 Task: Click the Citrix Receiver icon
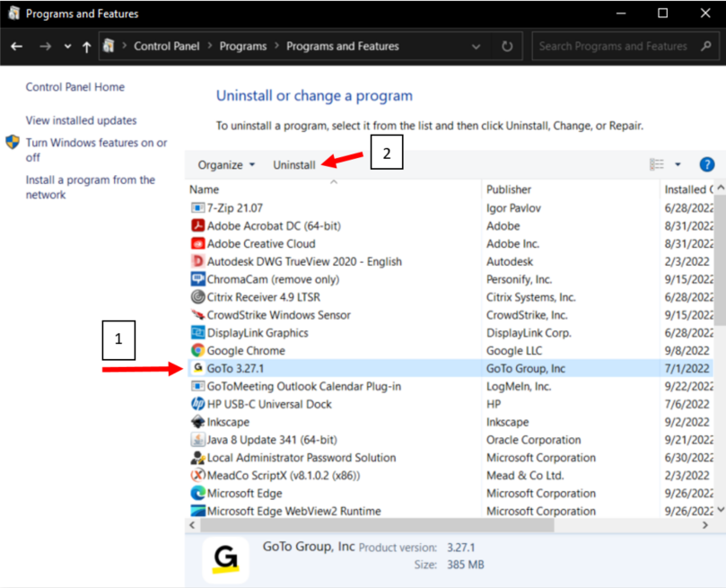pyautogui.click(x=197, y=297)
